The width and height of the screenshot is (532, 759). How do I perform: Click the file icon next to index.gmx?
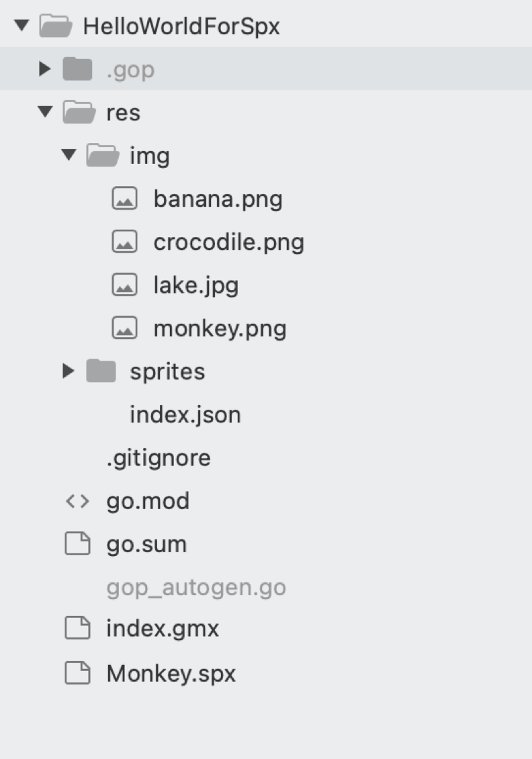click(x=77, y=629)
